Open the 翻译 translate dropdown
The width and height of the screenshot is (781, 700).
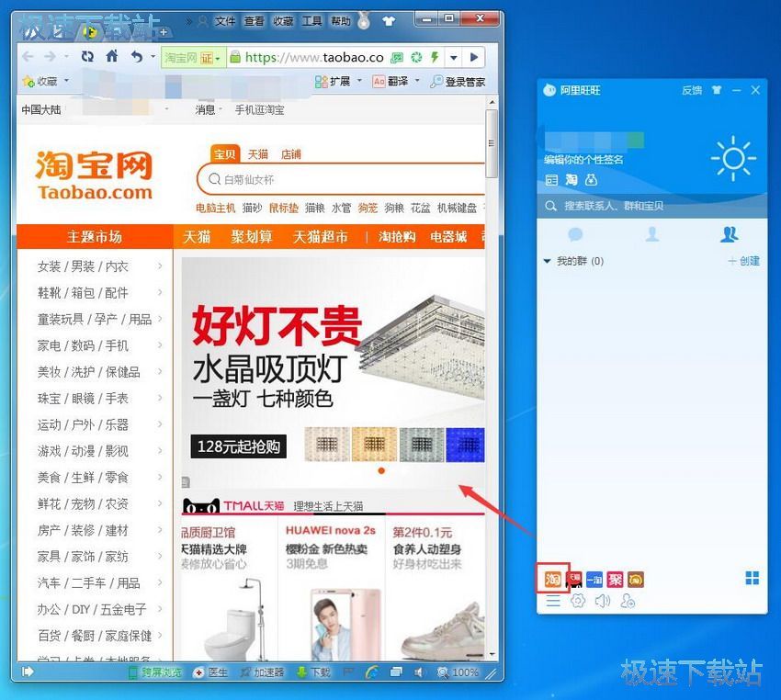396,81
